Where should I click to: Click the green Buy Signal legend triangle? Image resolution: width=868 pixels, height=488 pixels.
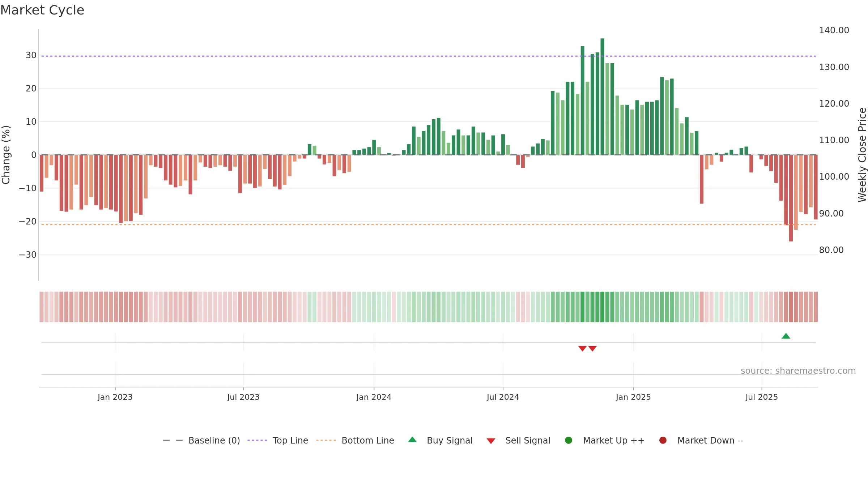[412, 440]
